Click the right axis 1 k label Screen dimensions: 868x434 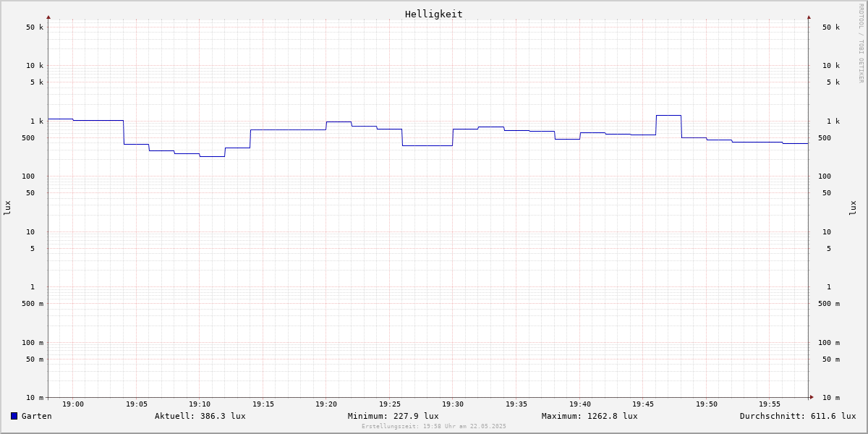tap(833, 122)
